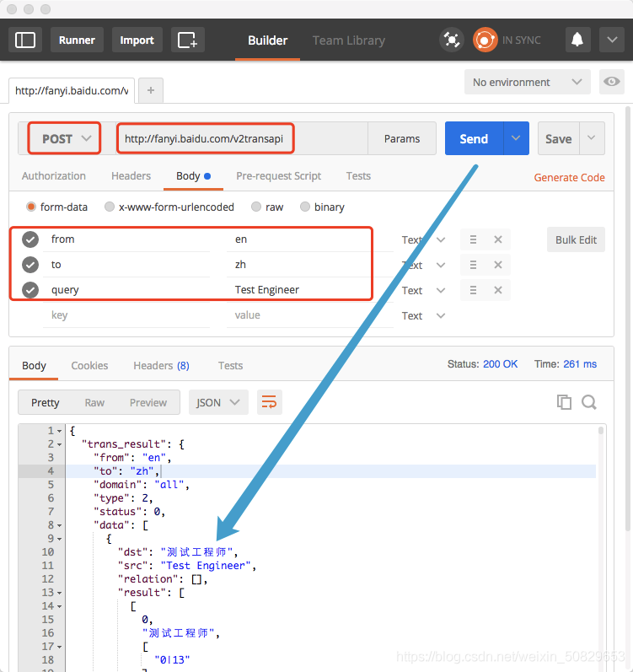The image size is (633, 672).
Task: Click the empty value input field
Action: click(x=309, y=315)
